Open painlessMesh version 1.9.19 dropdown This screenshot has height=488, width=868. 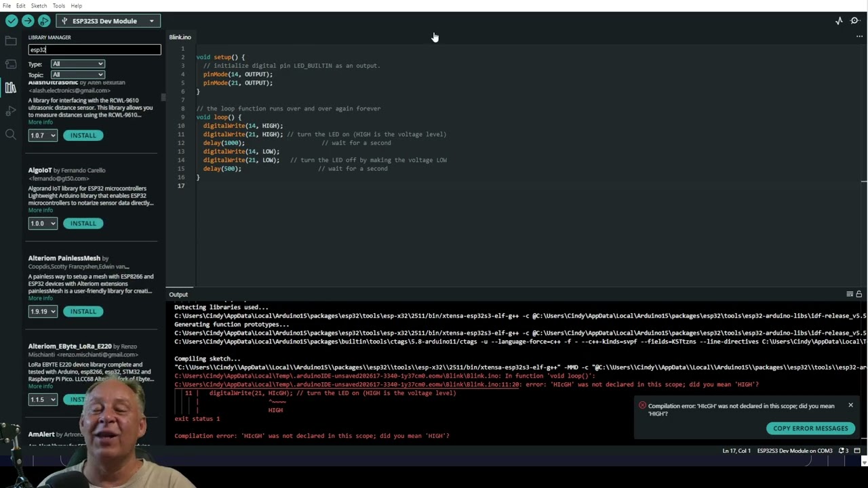[x=43, y=312]
